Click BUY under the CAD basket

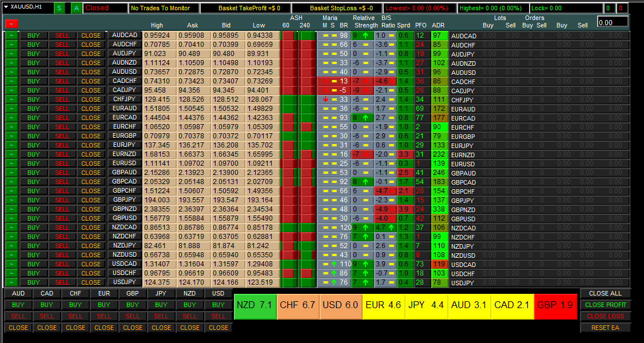click(47, 305)
